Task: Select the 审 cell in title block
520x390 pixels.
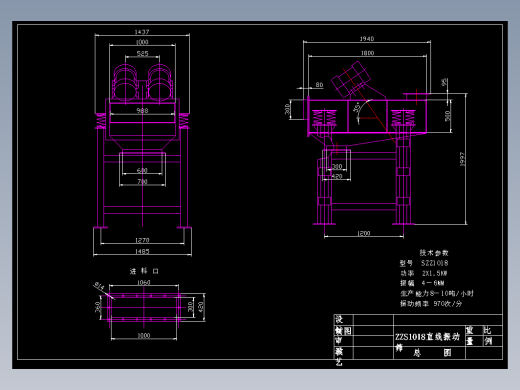Action: [x=339, y=341]
